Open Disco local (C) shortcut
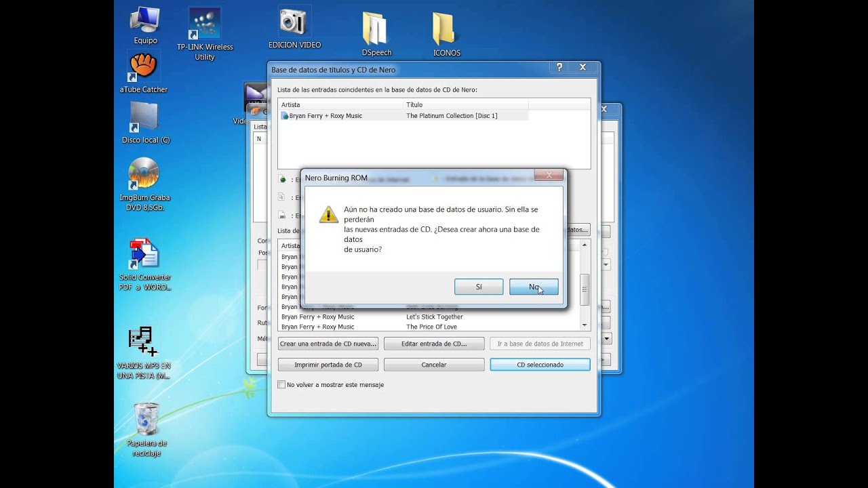The width and height of the screenshot is (868, 488). pos(145,122)
